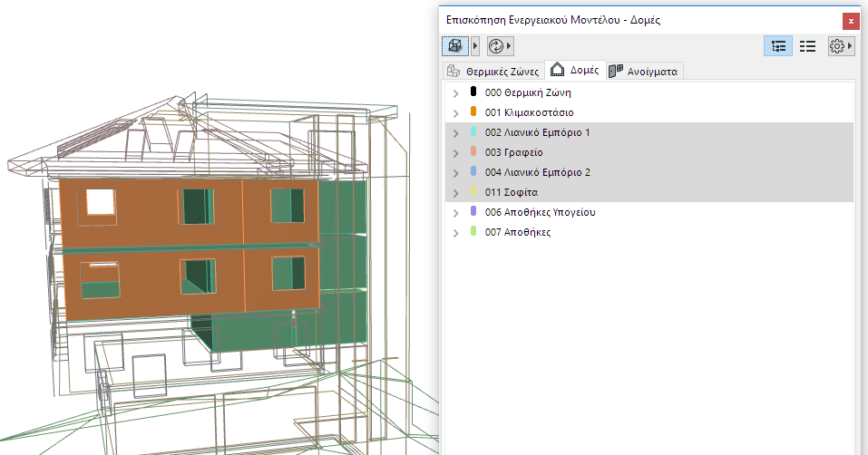The image size is (868, 455).
Task: Click black swatch of 000 Θερμική Ζώνη
Action: pos(473,92)
